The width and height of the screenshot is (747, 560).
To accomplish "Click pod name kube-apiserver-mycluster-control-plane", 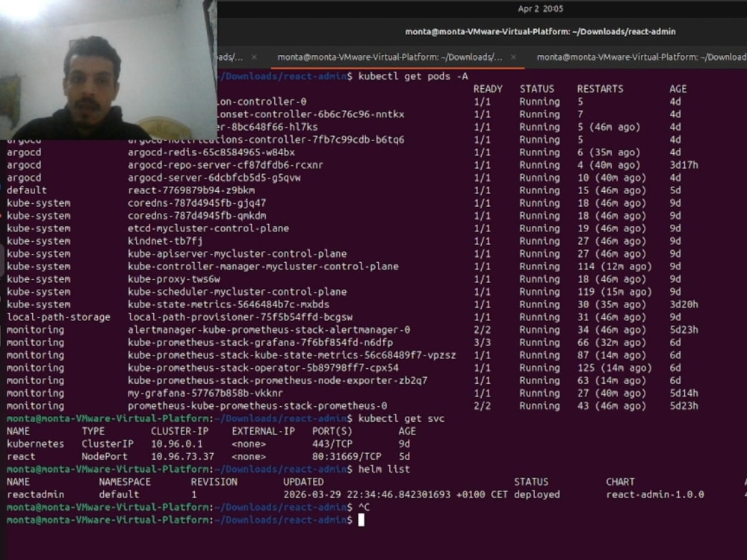I will tap(238, 253).
